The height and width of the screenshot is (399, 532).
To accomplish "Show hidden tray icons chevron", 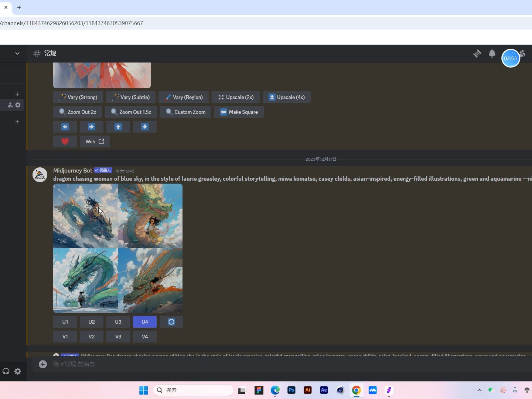I will coord(480,390).
